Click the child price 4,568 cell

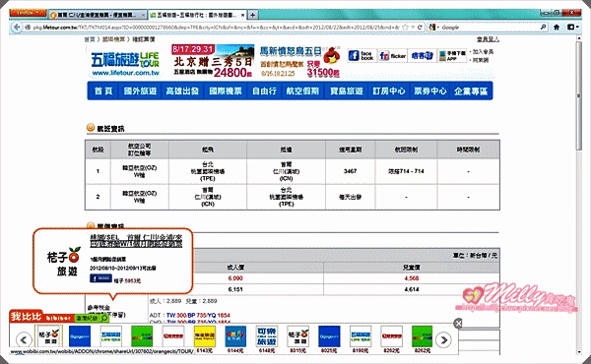pos(412,278)
